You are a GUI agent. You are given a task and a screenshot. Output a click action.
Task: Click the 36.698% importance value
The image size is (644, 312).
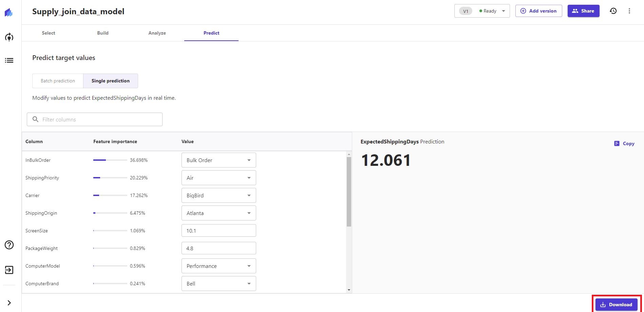(x=139, y=160)
